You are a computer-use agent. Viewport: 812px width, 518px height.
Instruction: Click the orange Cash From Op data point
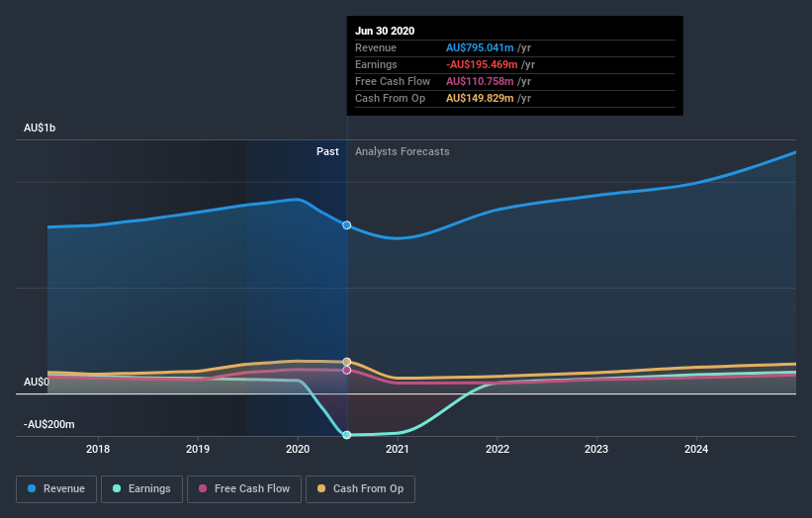click(347, 362)
